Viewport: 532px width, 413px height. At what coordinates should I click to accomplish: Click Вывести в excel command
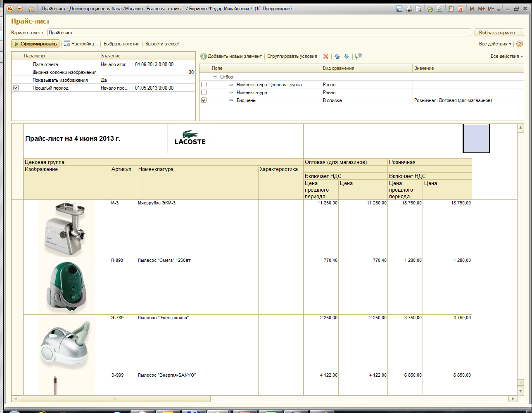pos(162,44)
